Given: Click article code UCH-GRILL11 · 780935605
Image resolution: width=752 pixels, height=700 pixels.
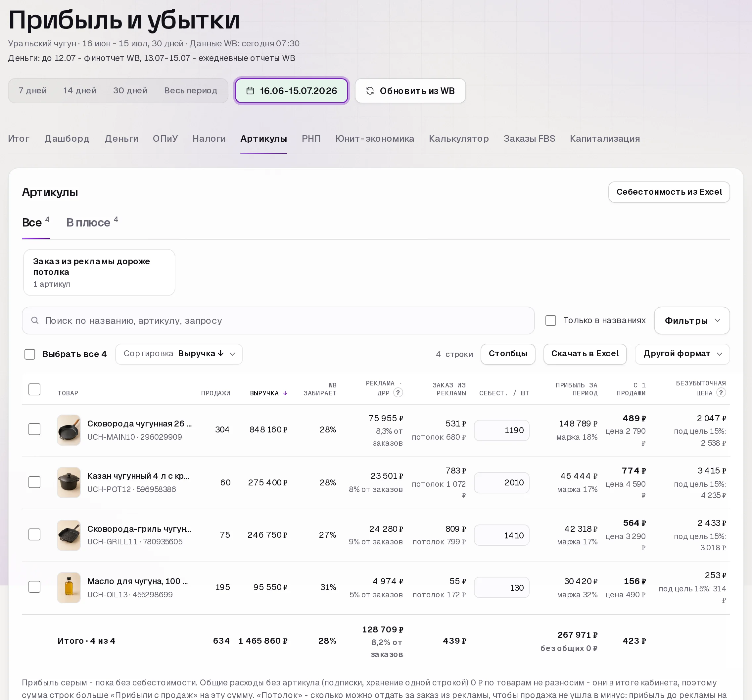Looking at the screenshot, I should coord(135,541).
